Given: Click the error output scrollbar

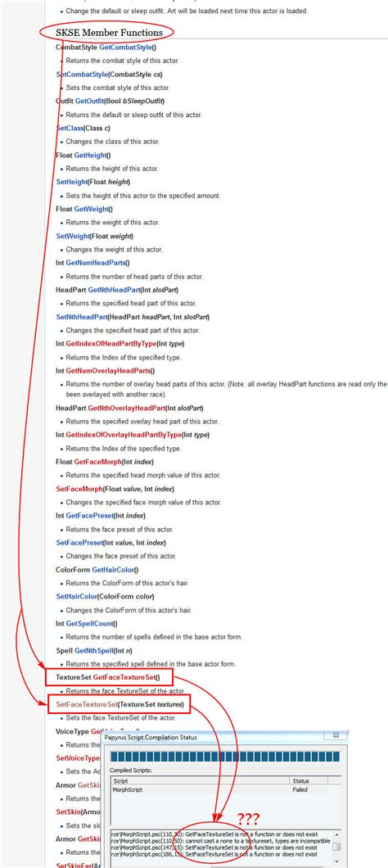Looking at the screenshot, I should pos(336,847).
